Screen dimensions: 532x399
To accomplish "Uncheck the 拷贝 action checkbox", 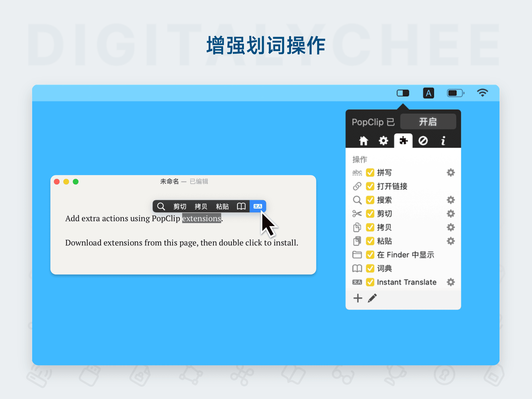I will click(370, 227).
